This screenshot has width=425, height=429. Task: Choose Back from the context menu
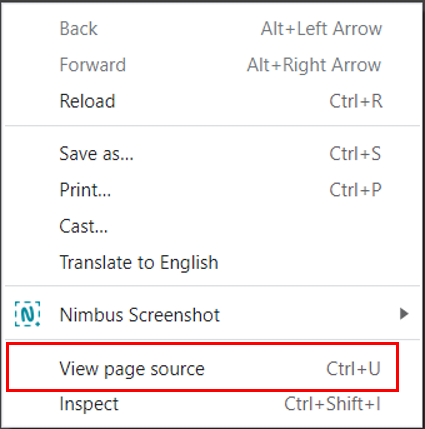click(78, 29)
